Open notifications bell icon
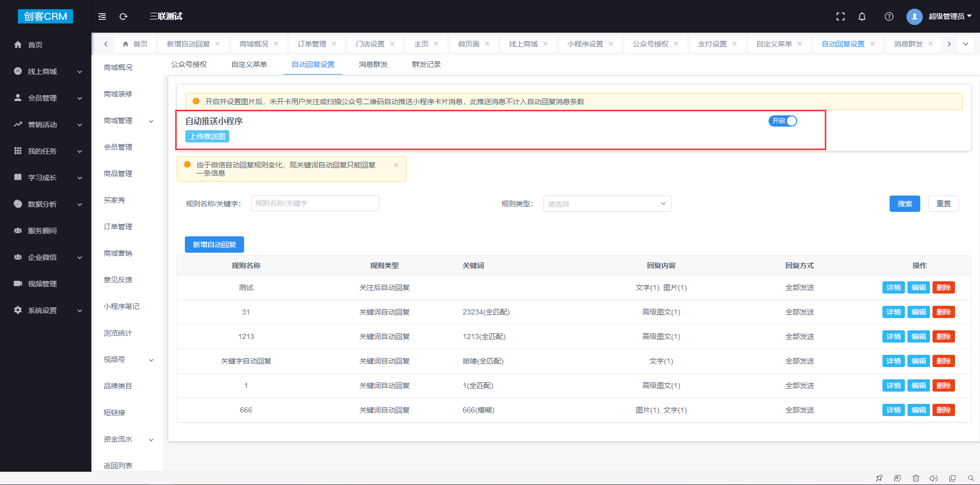 pyautogui.click(x=862, y=16)
